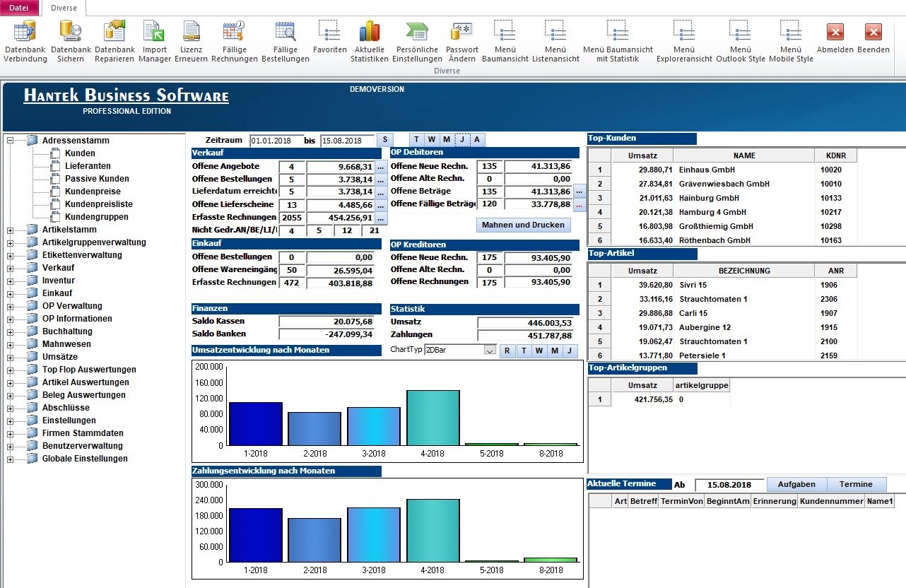Open the ChartTyp 2DBar dropdown
The width and height of the screenshot is (906, 588).
(490, 350)
